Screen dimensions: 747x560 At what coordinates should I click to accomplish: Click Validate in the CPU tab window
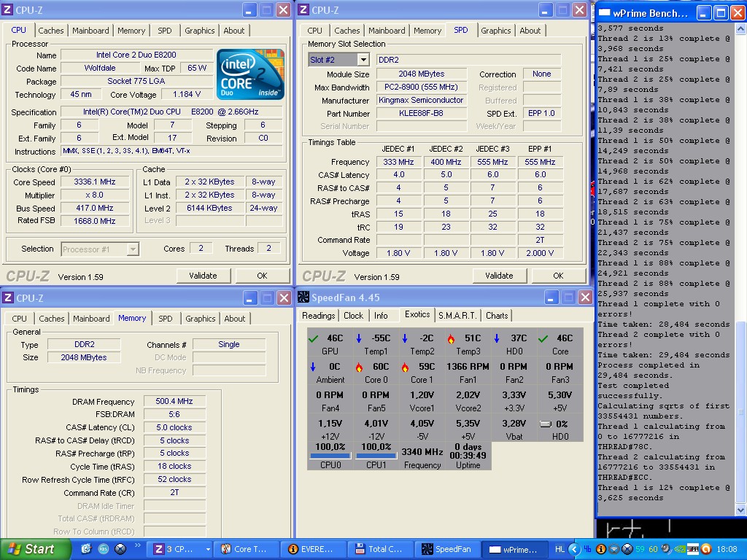click(203, 276)
